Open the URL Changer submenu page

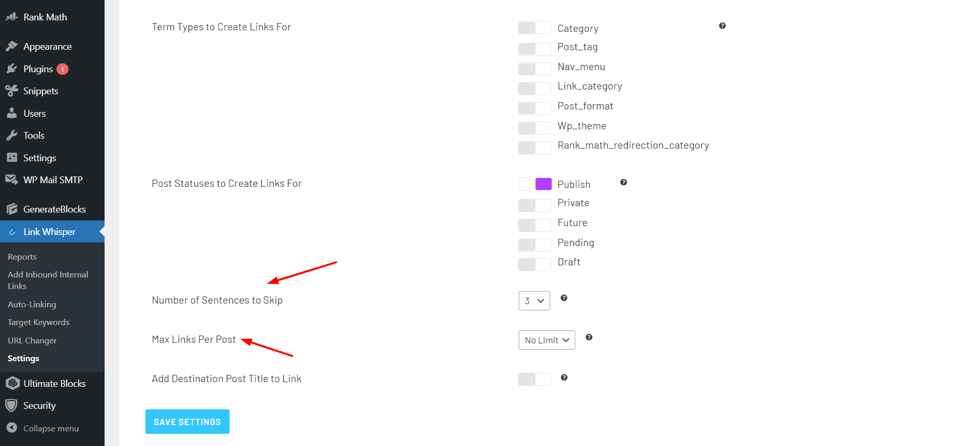click(x=32, y=341)
